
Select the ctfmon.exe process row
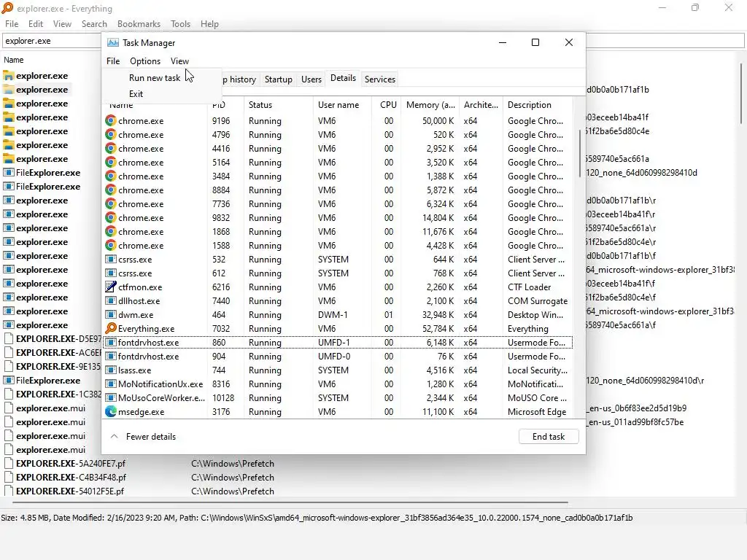338,287
